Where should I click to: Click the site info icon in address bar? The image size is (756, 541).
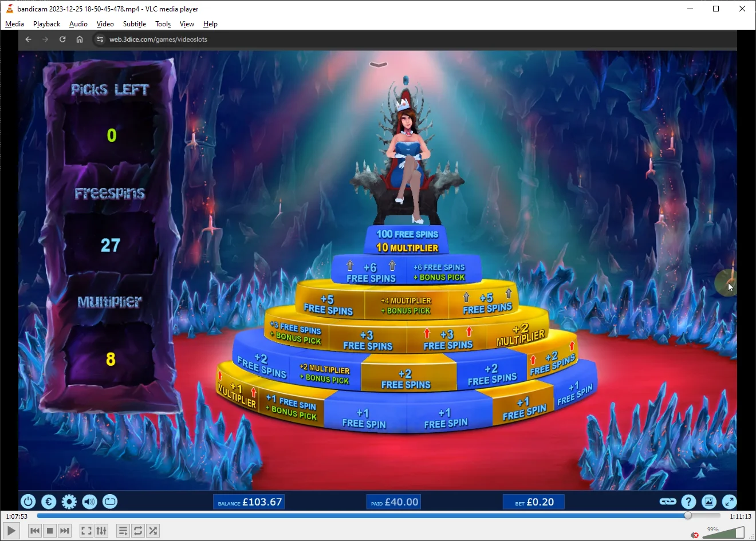tap(100, 40)
